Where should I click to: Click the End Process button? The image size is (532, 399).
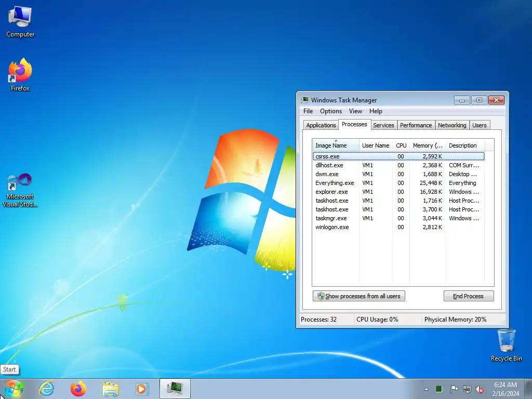(x=469, y=296)
